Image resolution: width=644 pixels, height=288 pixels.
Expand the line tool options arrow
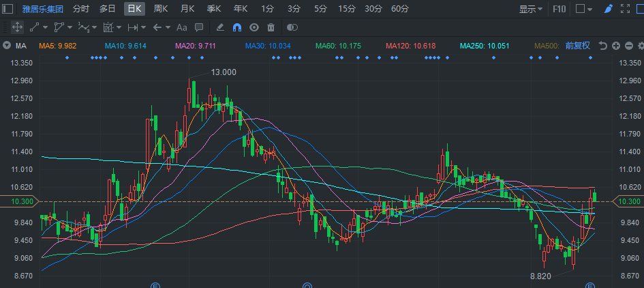coord(45,27)
